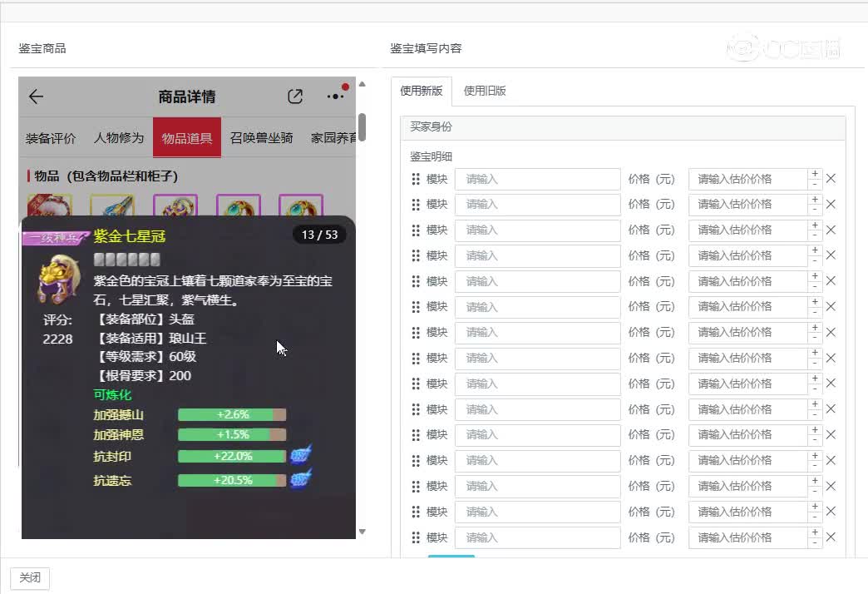
Task: Click the 【装备适用】狼山王 line
Action: coord(150,338)
